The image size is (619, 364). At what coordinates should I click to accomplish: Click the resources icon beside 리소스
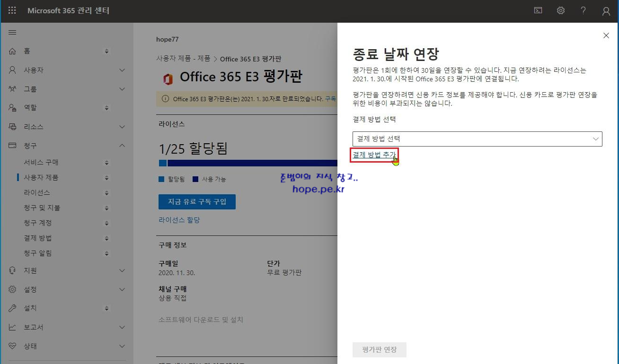(13, 127)
